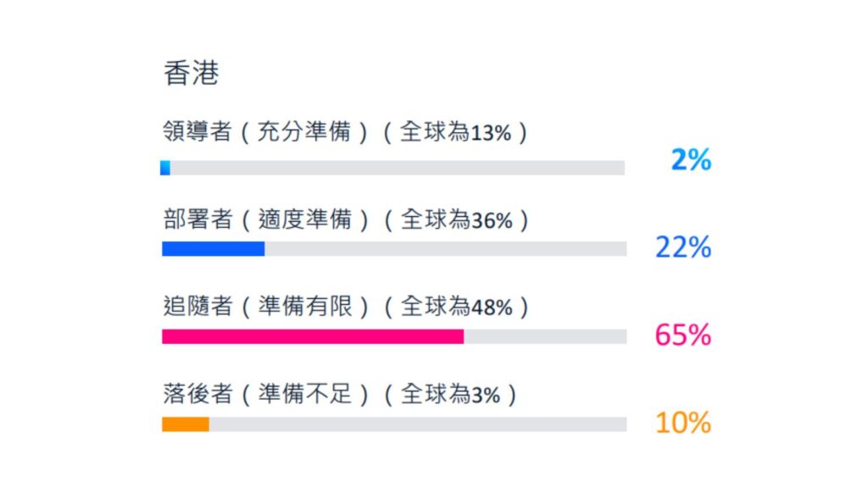Click the orange 10% value
This screenshot has width=868, height=488.
coord(682,423)
